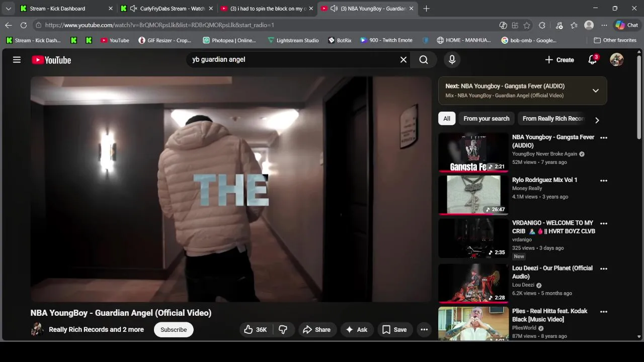Mute the NBA YoungBoy tab audio

coord(334,9)
